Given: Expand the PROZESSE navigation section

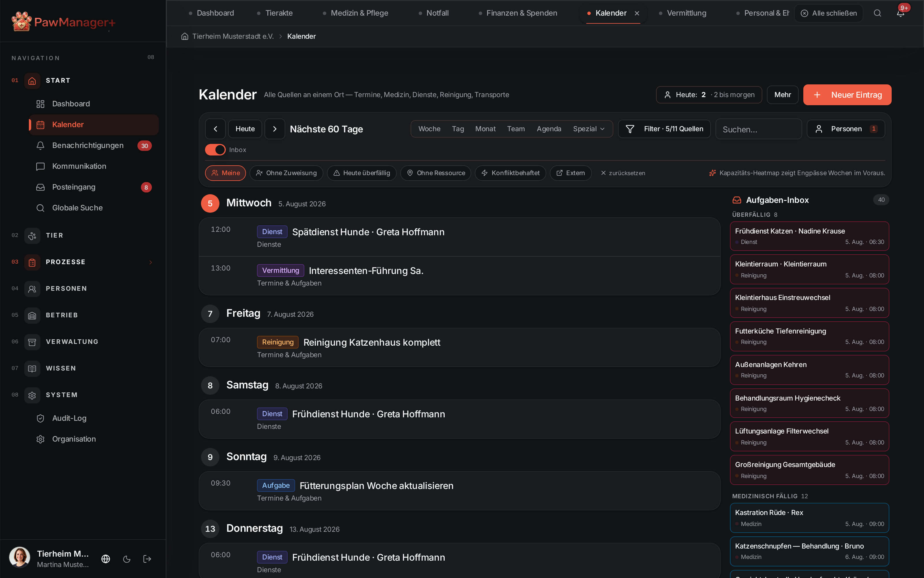Looking at the screenshot, I should click(x=83, y=262).
